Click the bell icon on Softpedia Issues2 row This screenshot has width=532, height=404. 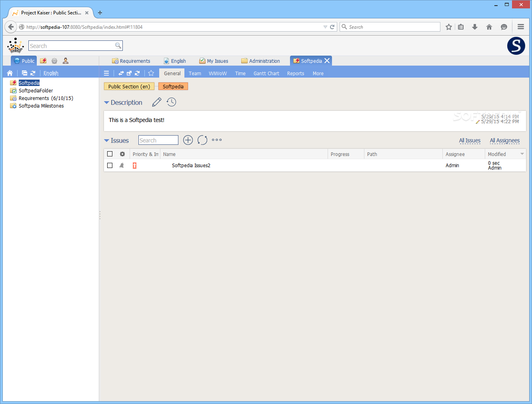122,166
